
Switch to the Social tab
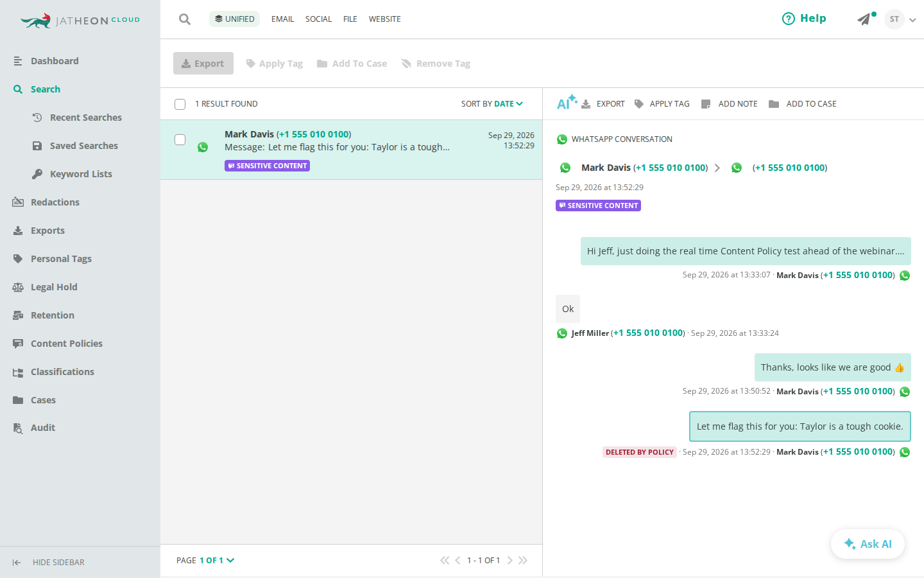click(x=318, y=19)
